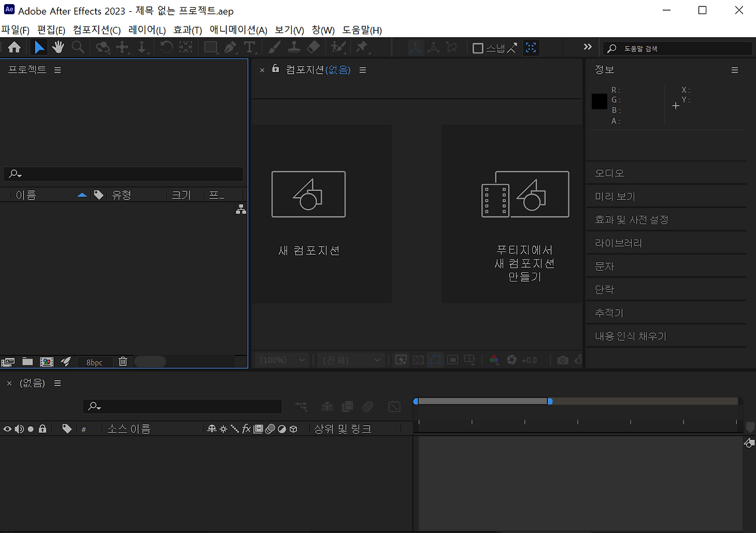Image resolution: width=756 pixels, height=533 pixels.
Task: Select the Hand tool in the toolbar
Action: coord(58,47)
